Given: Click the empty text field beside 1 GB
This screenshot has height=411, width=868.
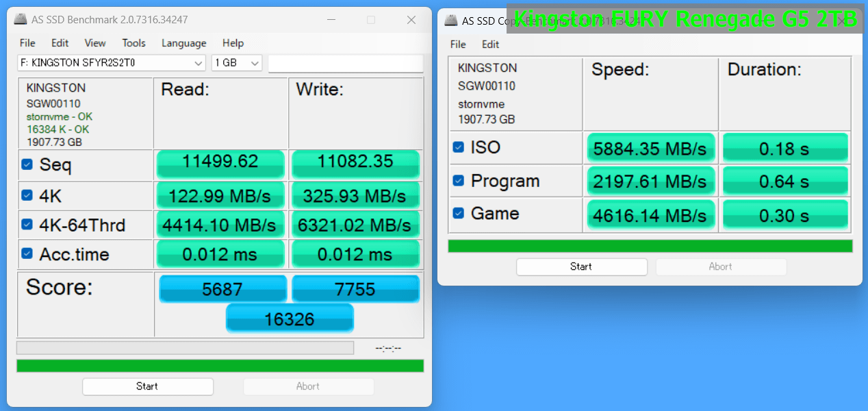Looking at the screenshot, I should (345, 63).
